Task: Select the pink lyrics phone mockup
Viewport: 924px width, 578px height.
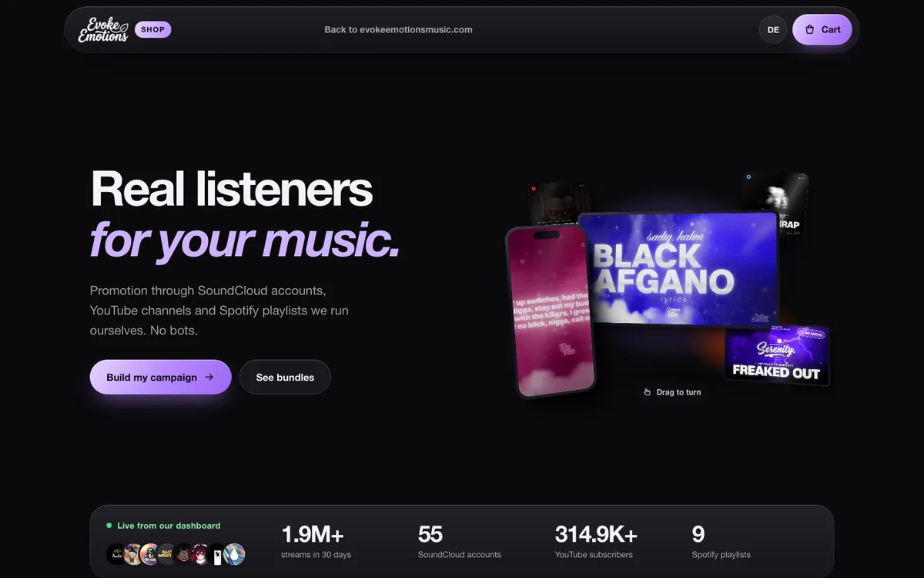Action: point(551,312)
